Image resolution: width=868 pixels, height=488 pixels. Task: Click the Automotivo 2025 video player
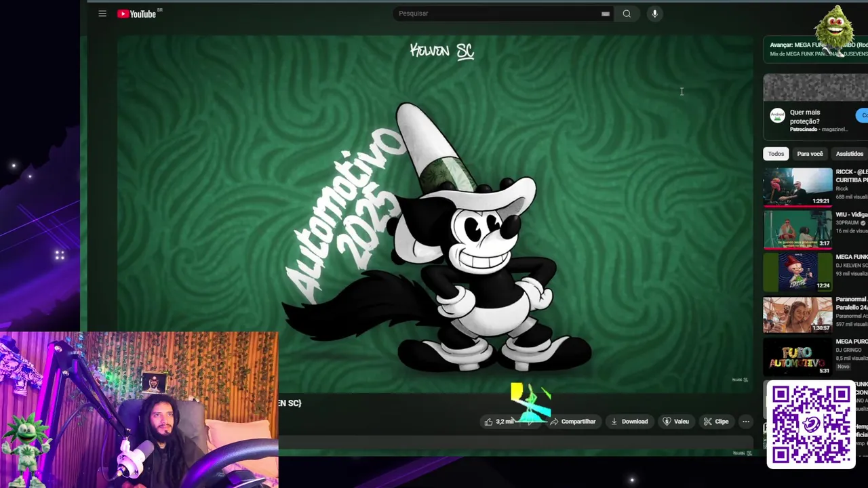(435, 213)
